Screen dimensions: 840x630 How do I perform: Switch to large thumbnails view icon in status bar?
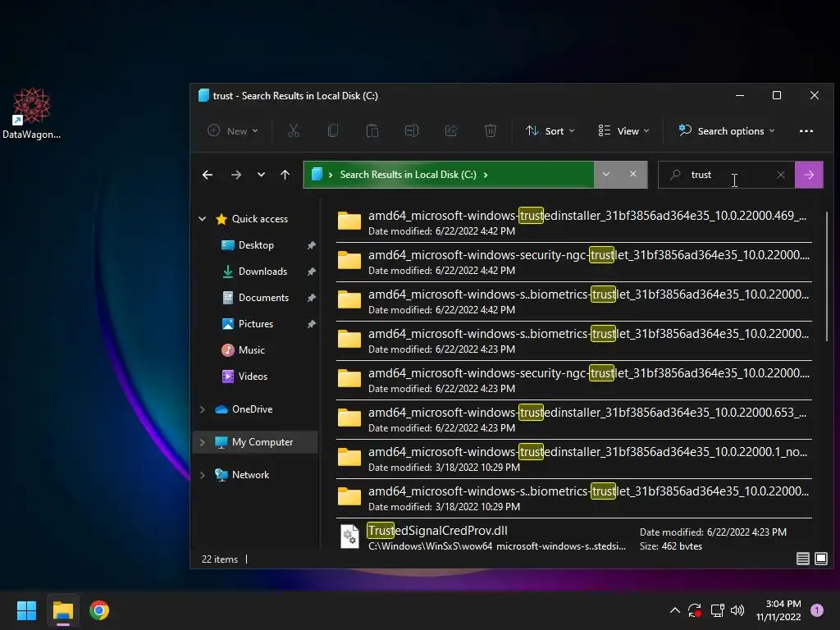820,559
